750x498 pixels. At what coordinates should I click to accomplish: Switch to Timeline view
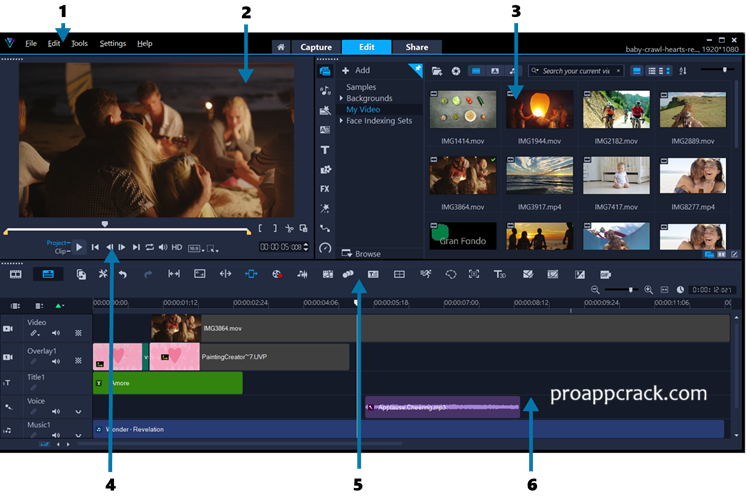(48, 274)
